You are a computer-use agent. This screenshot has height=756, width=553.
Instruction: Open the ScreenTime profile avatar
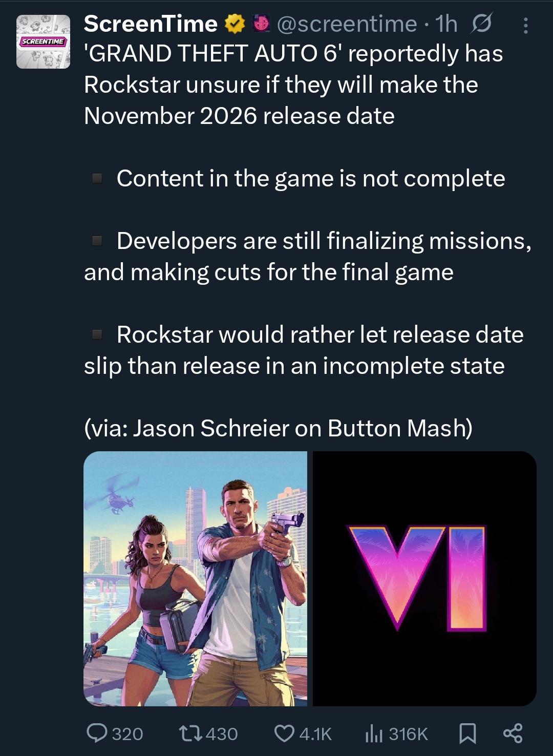pos(43,41)
